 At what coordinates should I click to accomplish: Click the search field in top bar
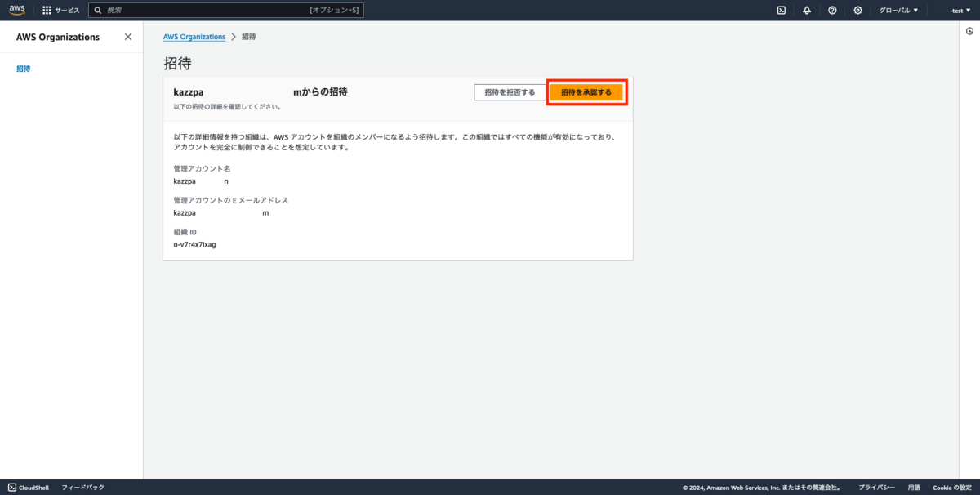click(226, 11)
